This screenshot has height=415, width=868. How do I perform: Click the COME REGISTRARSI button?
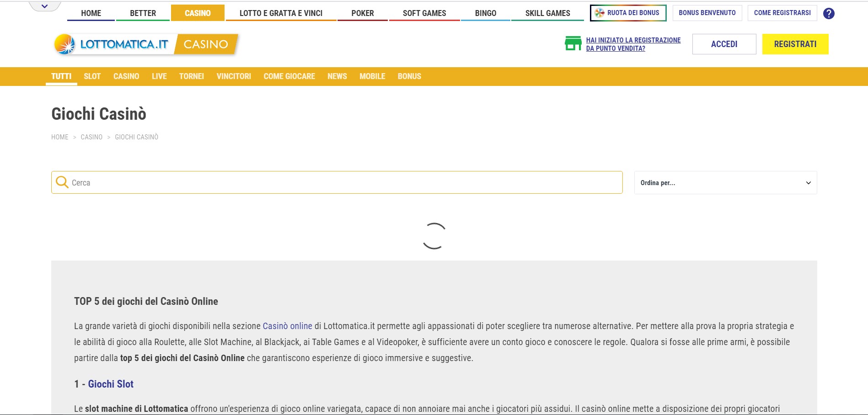782,13
